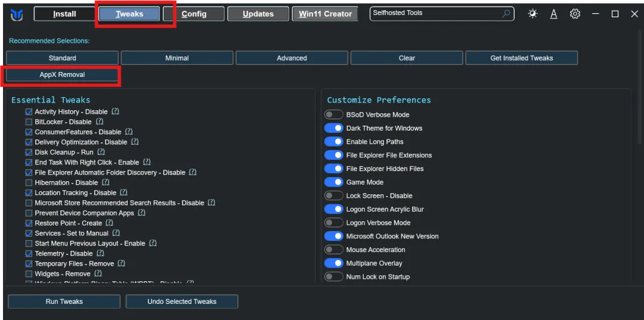Screen dimensions: 644x320
Task: Open AppX Removal button
Action: click(x=63, y=75)
